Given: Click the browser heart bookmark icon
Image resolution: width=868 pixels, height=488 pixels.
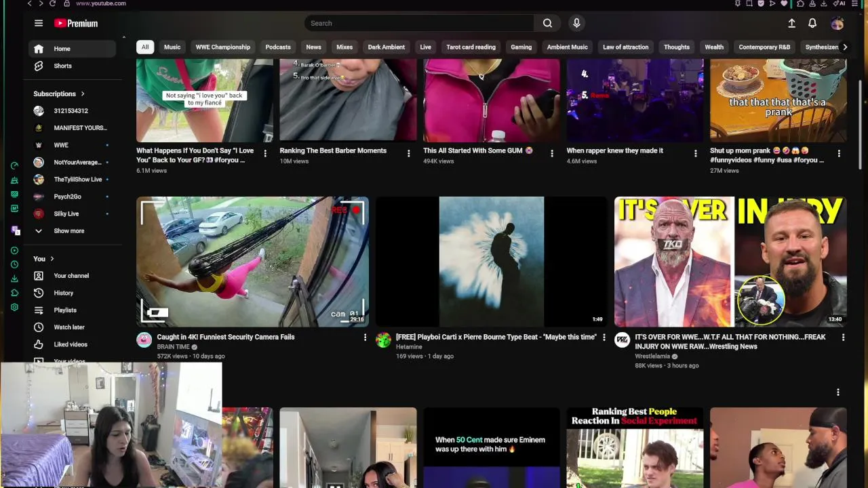Looking at the screenshot, I should coord(785,3).
